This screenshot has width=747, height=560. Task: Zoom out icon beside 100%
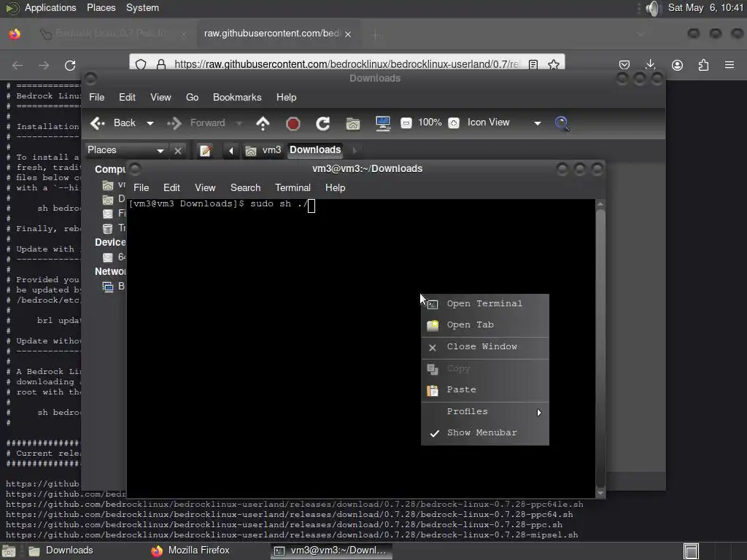click(406, 123)
